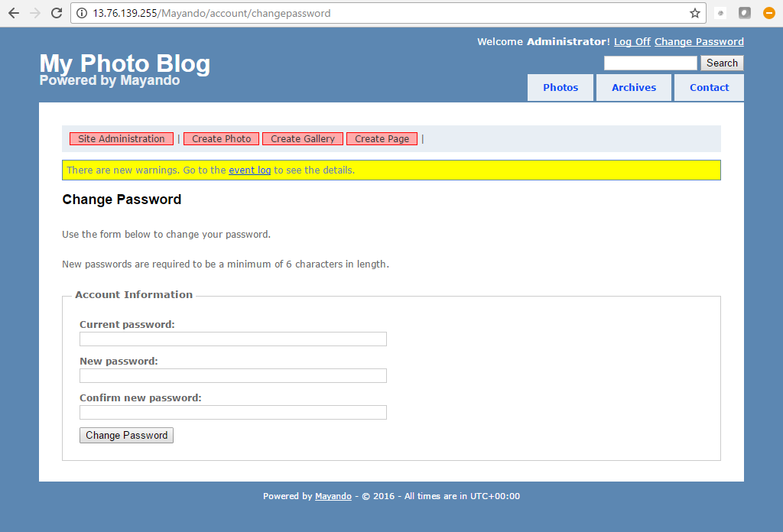Submit the Change Password button

pyautogui.click(x=126, y=436)
